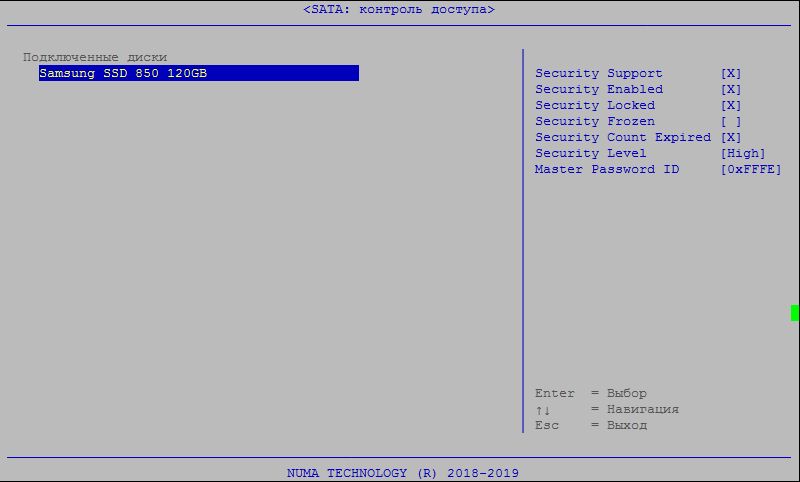800x482 pixels.
Task: Click the Esc = Выход hint
Action: coord(590,426)
